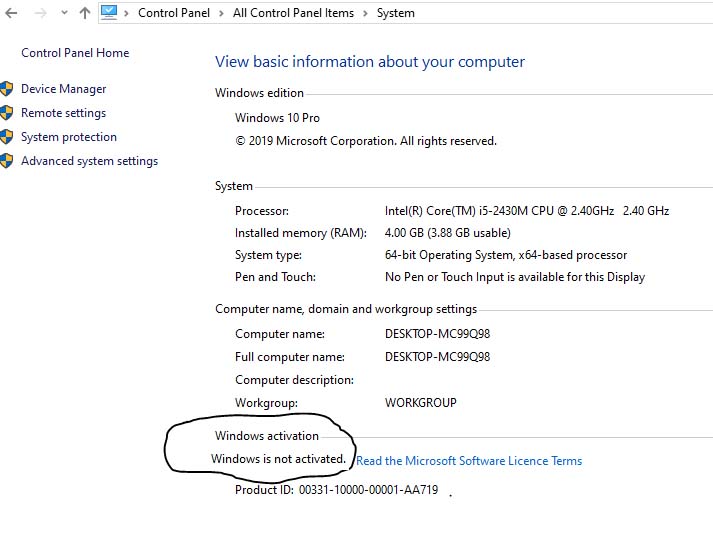The image size is (713, 555).
Task: Open Device Manager link
Action: [x=64, y=89]
